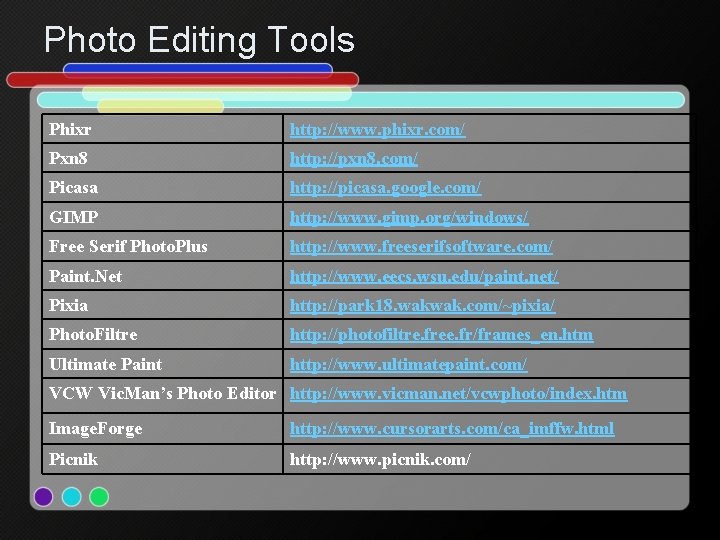Screen dimensions: 720x540
Task: Open the park18.wakwak.com pixia link
Action: coord(422,305)
